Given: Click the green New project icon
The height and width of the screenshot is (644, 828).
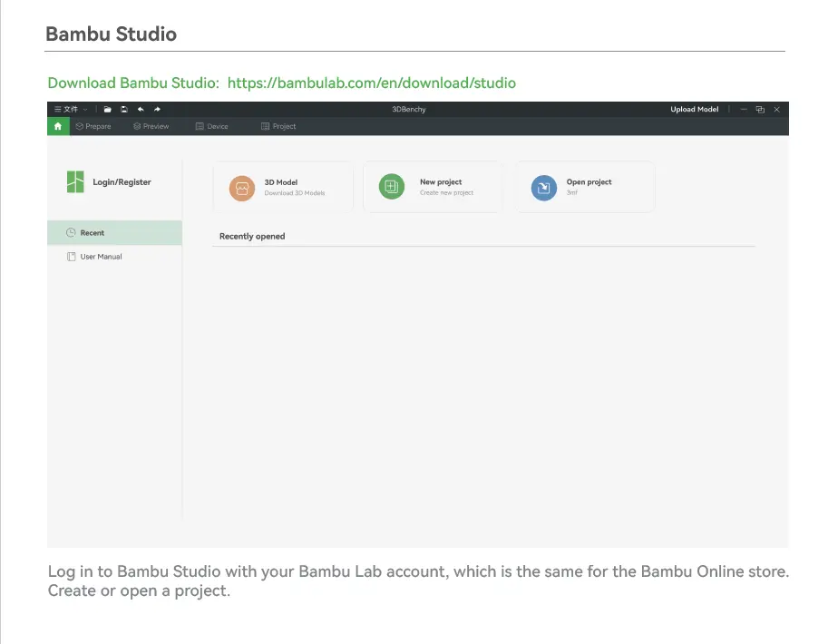Looking at the screenshot, I should click(392, 187).
